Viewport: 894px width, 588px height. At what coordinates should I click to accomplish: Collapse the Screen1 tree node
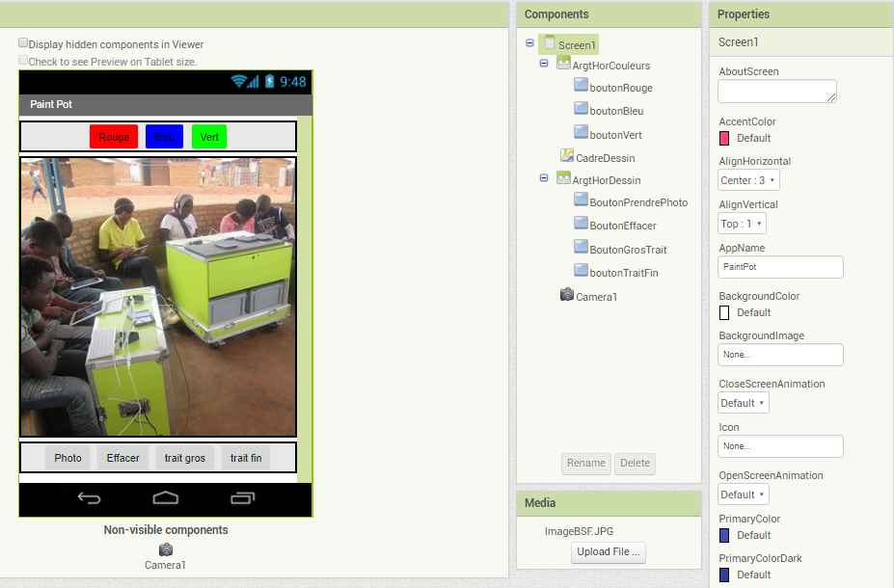(529, 42)
